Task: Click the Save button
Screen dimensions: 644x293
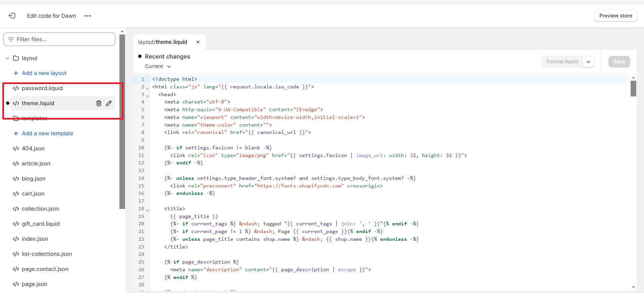Action: (619, 62)
